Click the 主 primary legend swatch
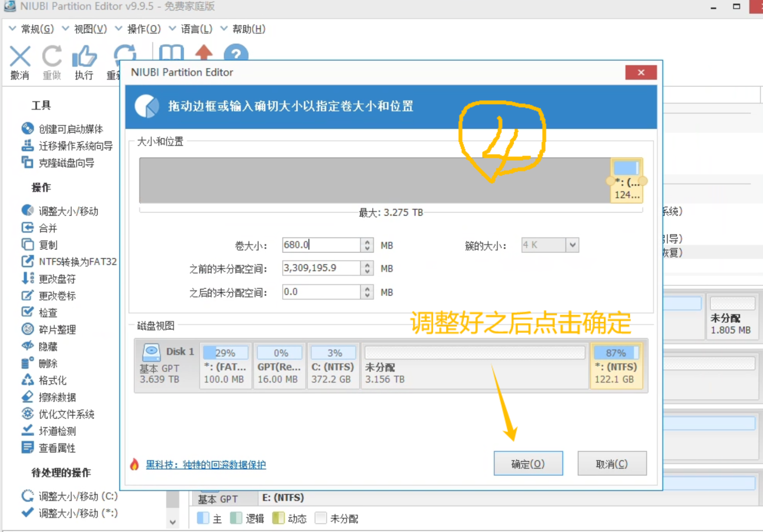This screenshot has height=532, width=763. click(203, 518)
